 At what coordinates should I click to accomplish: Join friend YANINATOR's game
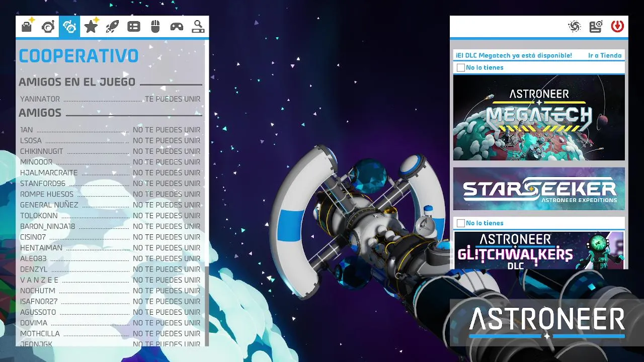point(110,99)
